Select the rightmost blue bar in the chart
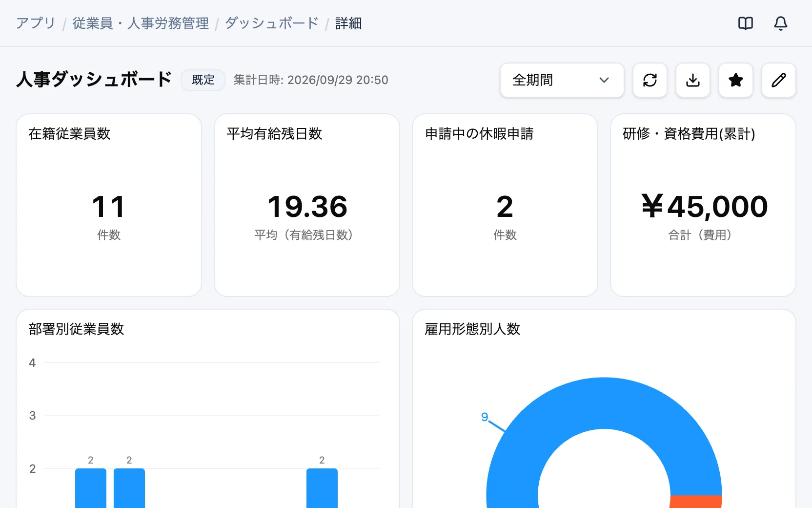The width and height of the screenshot is (812, 508). 322,488
